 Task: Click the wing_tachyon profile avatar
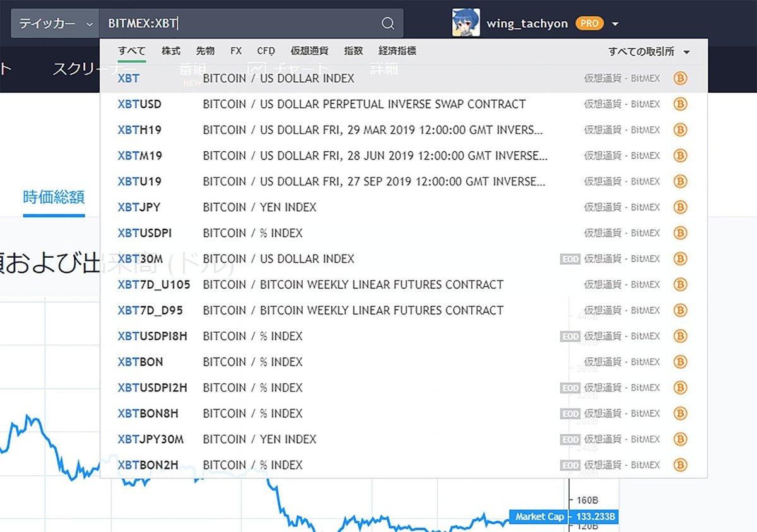[465, 23]
